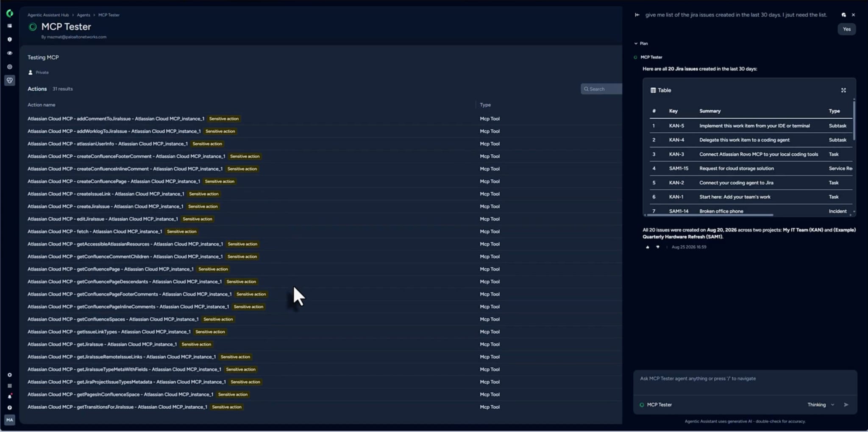The image size is (868, 432).
Task: Select the createConfluenceFooterComment action row
Action: click(x=320, y=156)
